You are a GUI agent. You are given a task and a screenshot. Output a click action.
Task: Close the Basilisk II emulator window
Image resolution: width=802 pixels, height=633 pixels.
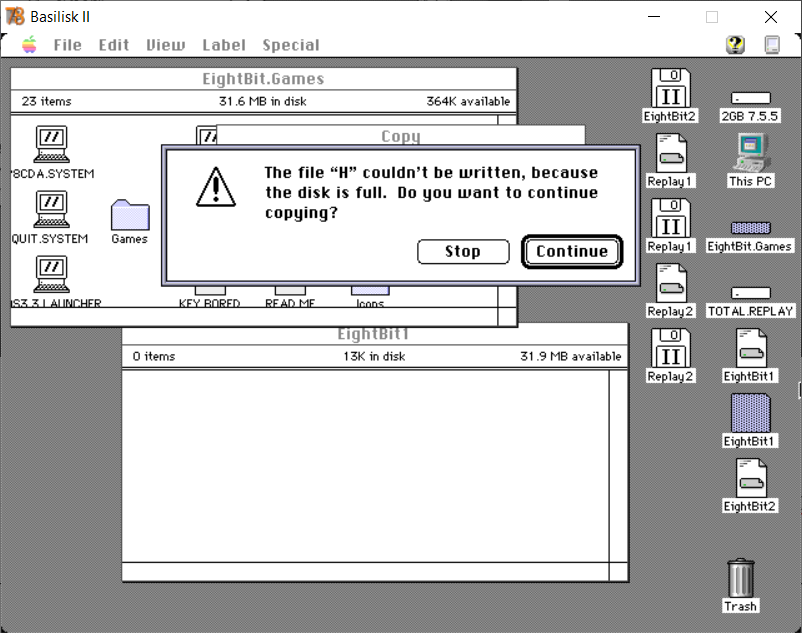point(771,17)
